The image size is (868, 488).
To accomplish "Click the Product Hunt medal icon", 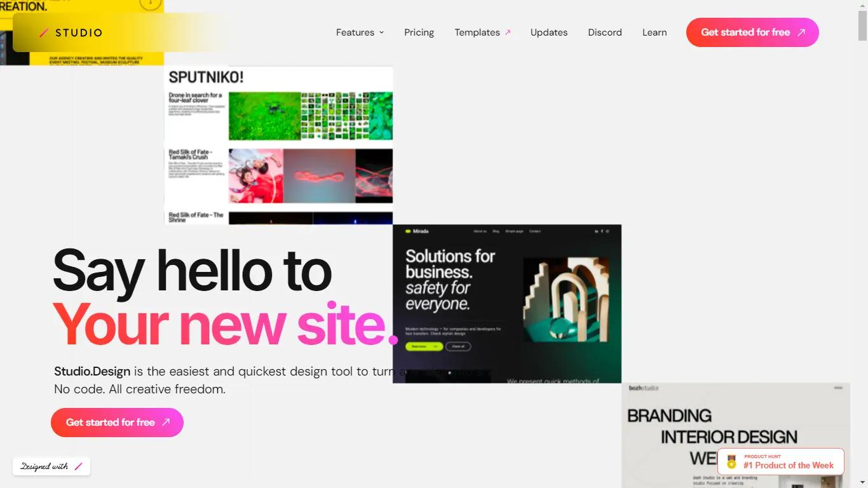I will 731,462.
